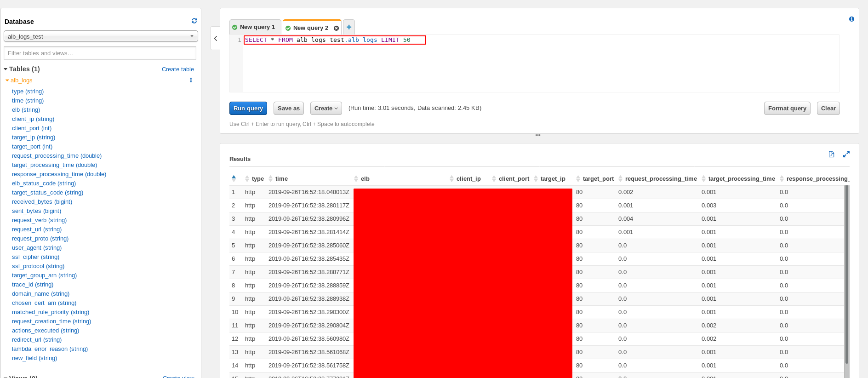Switch to the New query 1 tab
The height and width of the screenshot is (378, 868).
coord(256,27)
